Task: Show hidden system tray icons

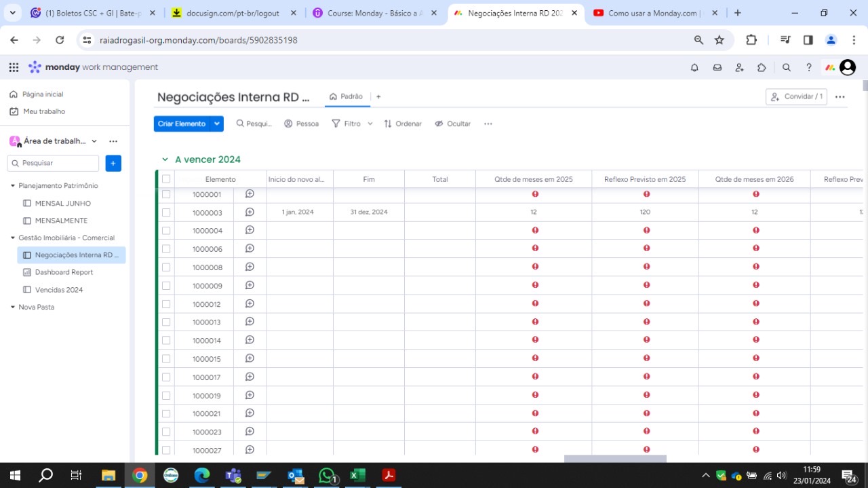Action: coord(705,475)
